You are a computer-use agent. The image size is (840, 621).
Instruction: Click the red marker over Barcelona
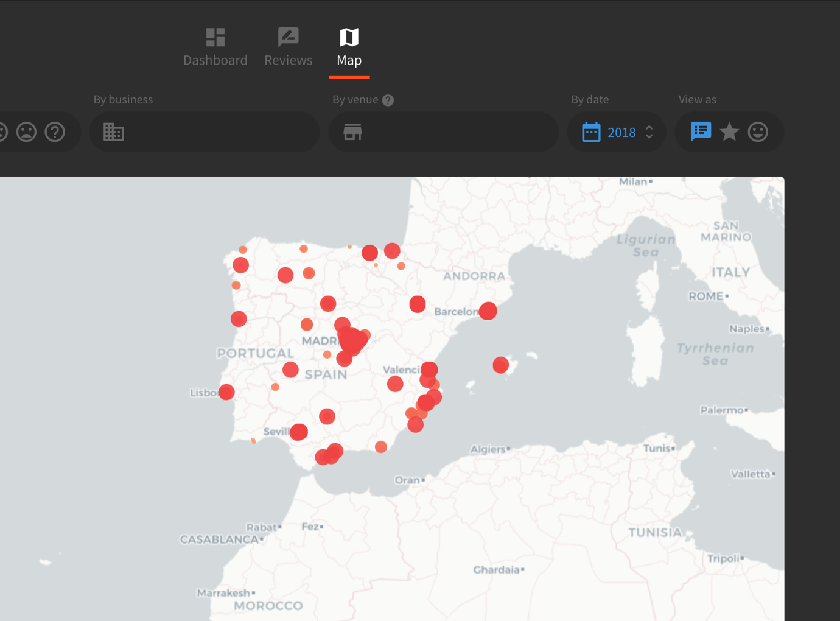pyautogui.click(x=488, y=311)
